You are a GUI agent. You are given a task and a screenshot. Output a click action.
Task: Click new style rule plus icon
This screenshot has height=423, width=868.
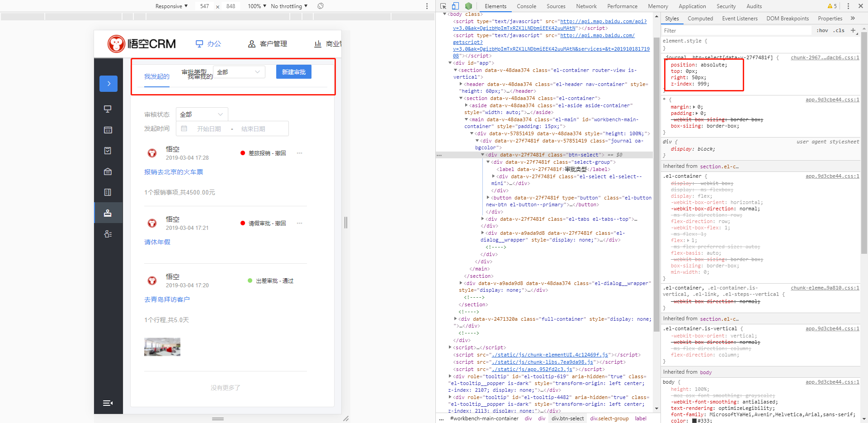click(853, 31)
